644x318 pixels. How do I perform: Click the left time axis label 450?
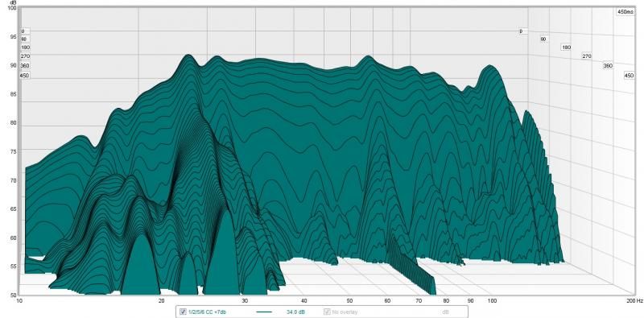pos(26,76)
